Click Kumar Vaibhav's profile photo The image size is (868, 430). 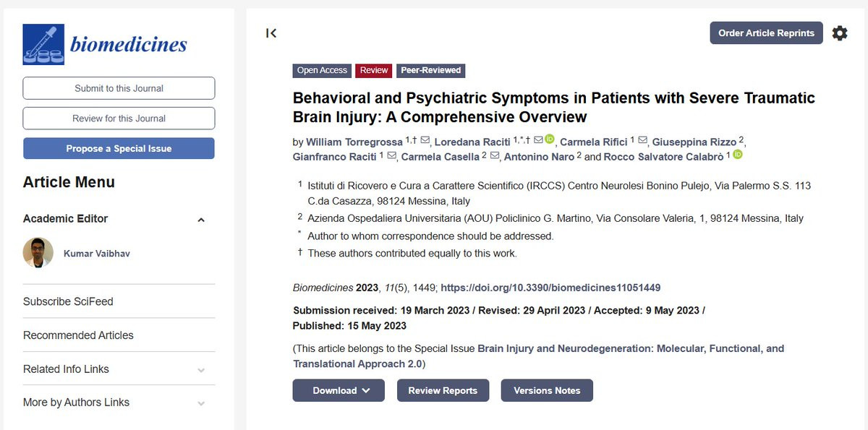pyautogui.click(x=38, y=253)
